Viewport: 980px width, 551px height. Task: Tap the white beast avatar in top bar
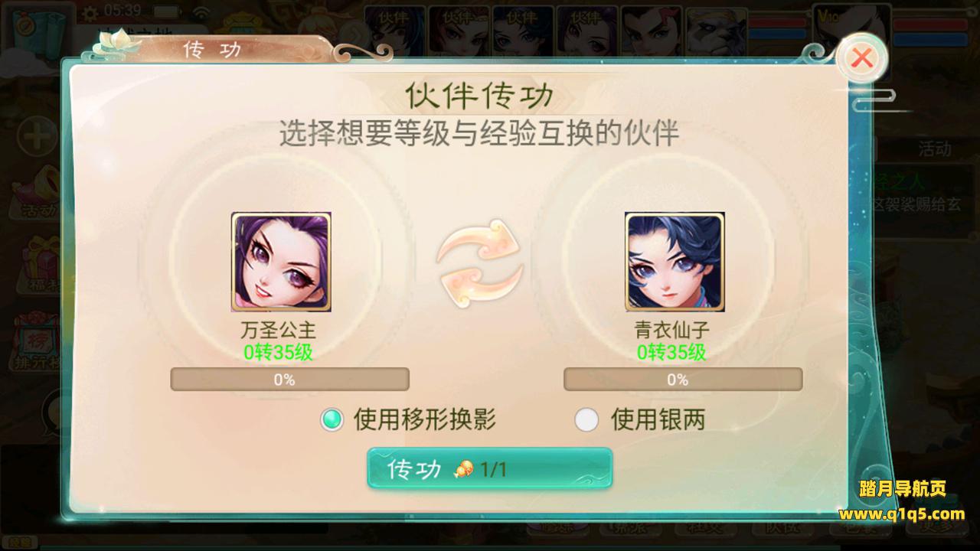(x=716, y=31)
